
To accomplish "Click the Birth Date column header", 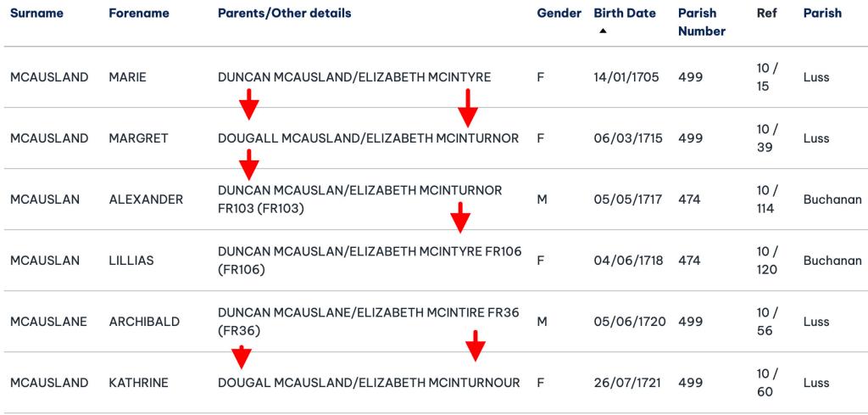I will pos(625,14).
